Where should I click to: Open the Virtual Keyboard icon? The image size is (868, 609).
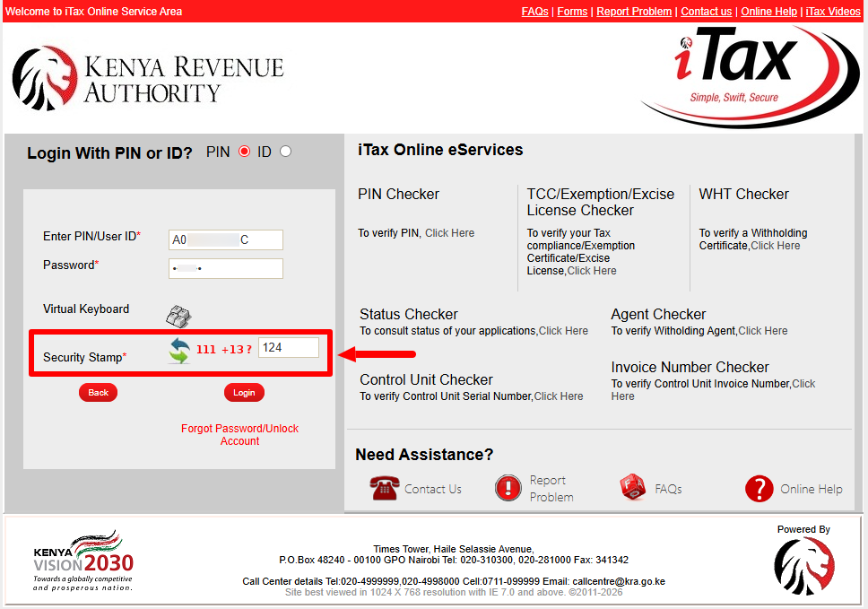pos(178,316)
